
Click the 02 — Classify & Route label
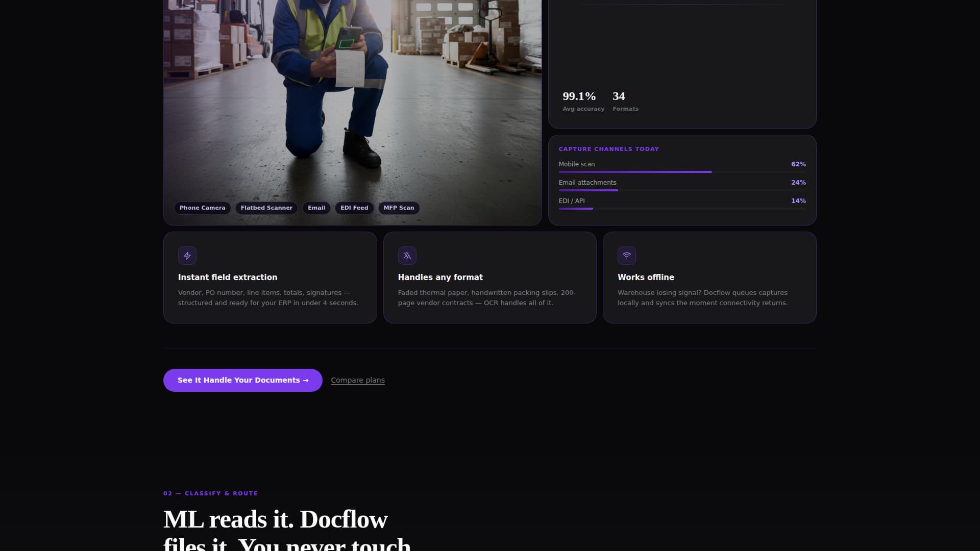[x=210, y=493]
